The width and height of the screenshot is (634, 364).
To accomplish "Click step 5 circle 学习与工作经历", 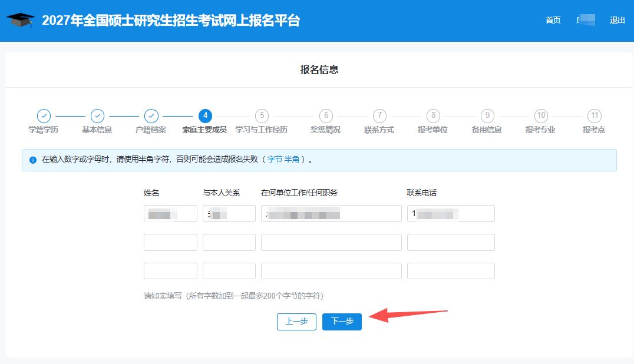I will click(262, 116).
